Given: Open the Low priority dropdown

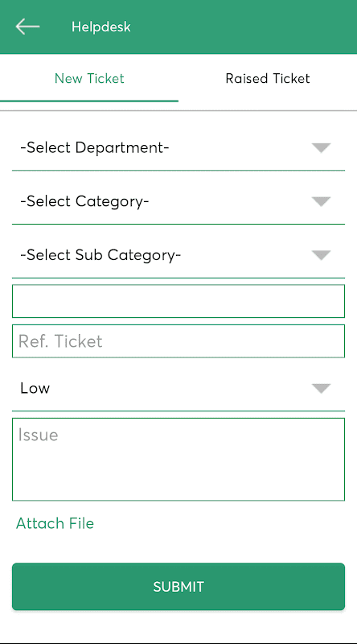Looking at the screenshot, I should point(178,389).
